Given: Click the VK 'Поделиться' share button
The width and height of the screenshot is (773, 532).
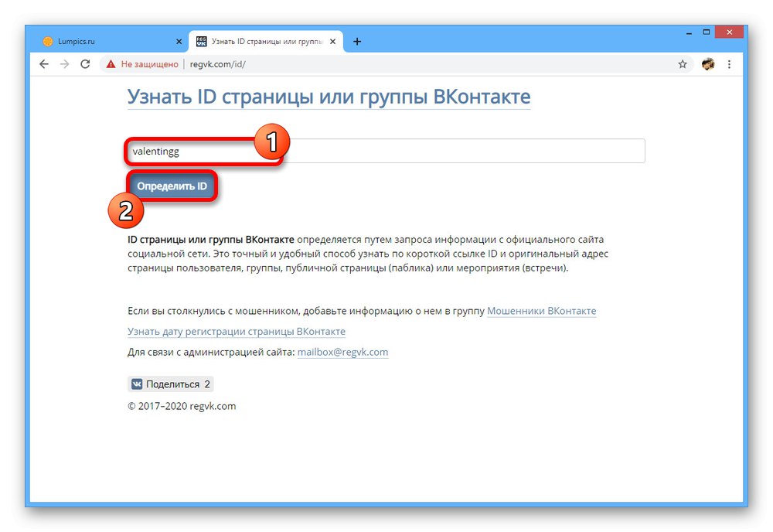Looking at the screenshot, I should (x=171, y=384).
